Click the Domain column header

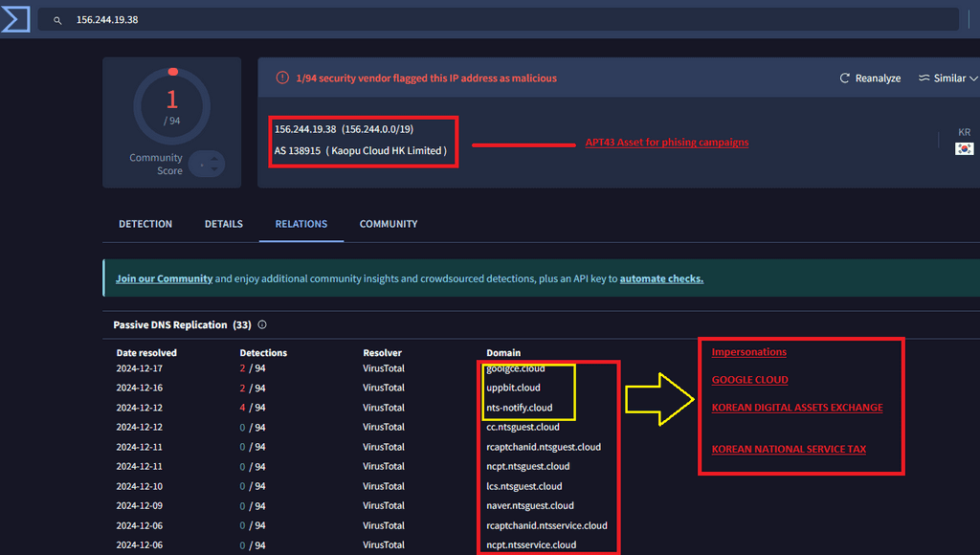(x=503, y=352)
